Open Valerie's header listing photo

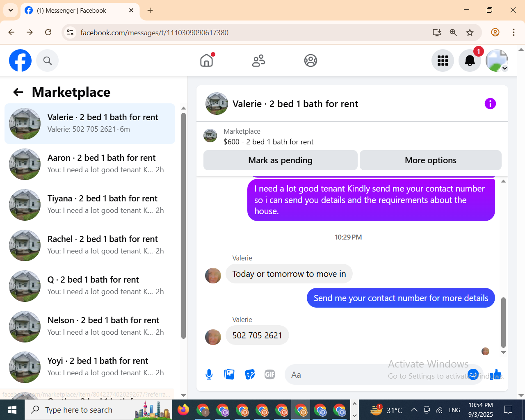(x=217, y=104)
